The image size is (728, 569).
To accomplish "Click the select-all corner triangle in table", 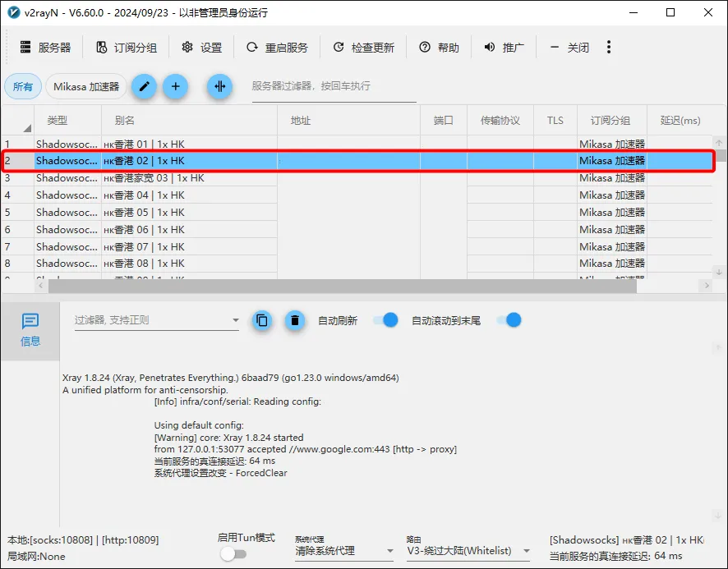I will click(27, 127).
